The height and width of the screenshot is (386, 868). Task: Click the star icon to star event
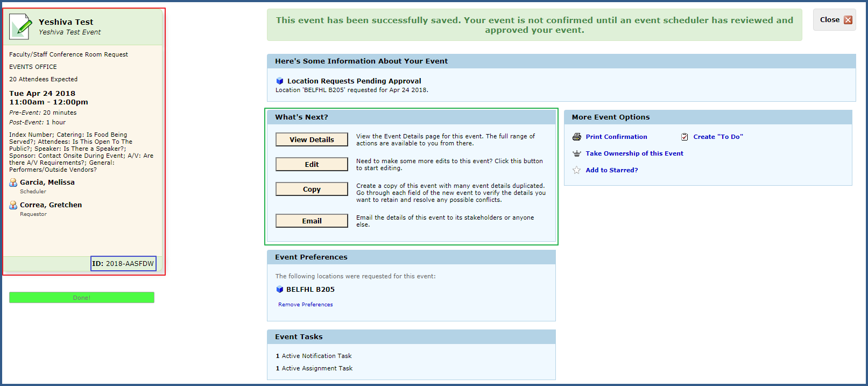click(577, 170)
